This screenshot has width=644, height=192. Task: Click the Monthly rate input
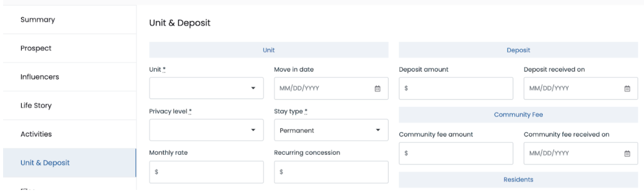click(x=206, y=172)
